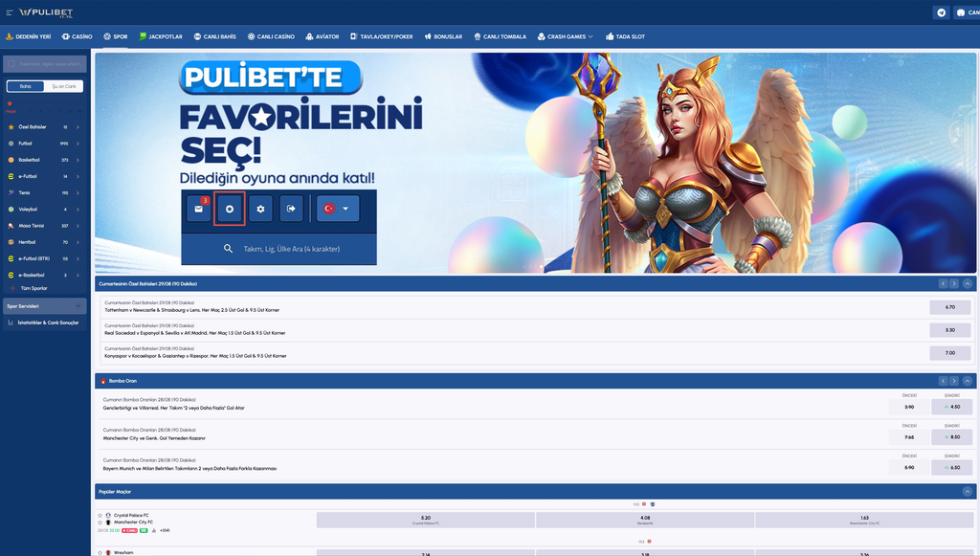Click the Favorilerini Seç promotional banner
The height and width of the screenshot is (556, 980).
(x=536, y=163)
